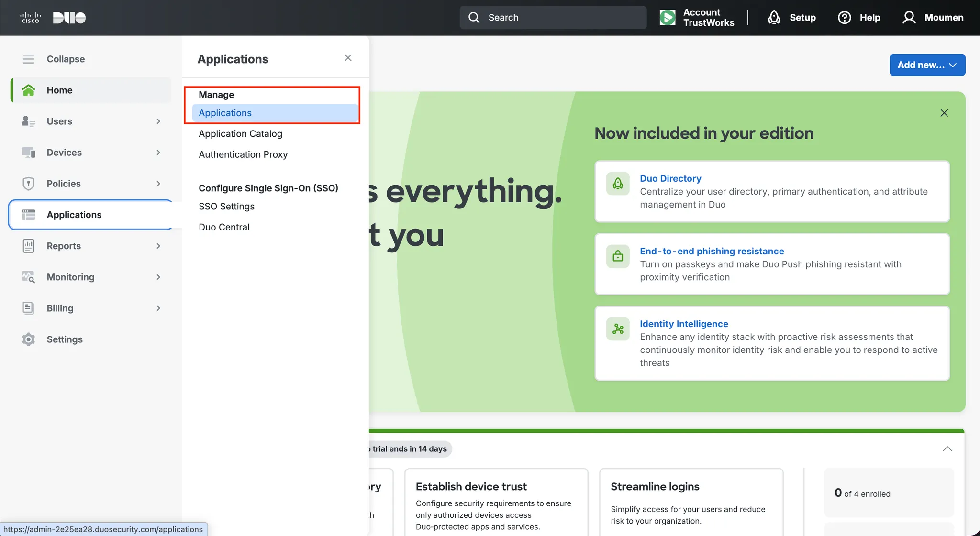Image resolution: width=980 pixels, height=536 pixels.
Task: Click the Duo logo in header
Action: [x=69, y=18]
